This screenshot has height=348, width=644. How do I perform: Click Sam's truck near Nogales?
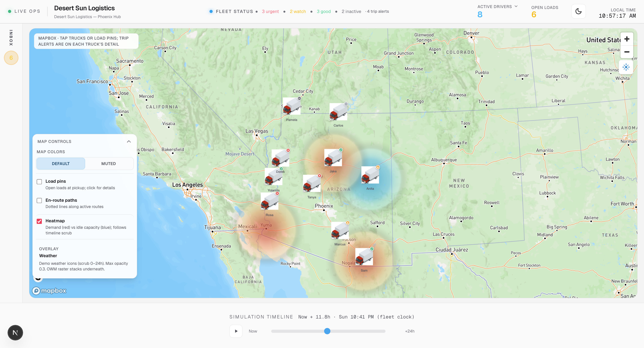(x=364, y=257)
